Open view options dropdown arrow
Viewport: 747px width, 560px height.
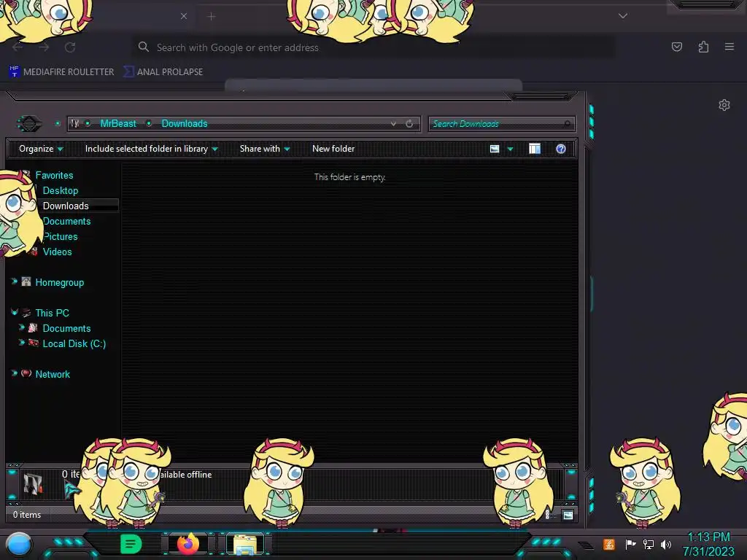(x=510, y=149)
